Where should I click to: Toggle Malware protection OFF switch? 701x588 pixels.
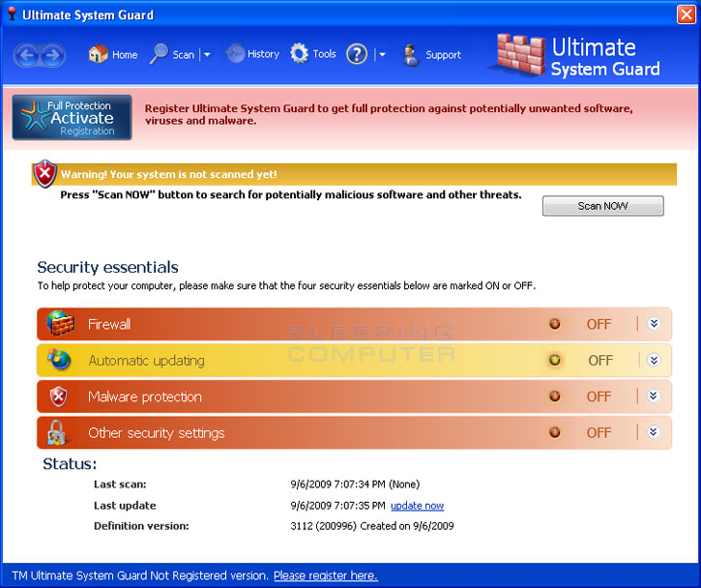click(555, 397)
